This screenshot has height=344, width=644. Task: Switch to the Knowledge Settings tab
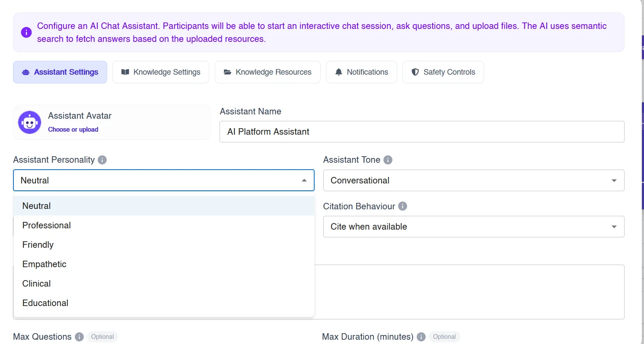coord(161,72)
